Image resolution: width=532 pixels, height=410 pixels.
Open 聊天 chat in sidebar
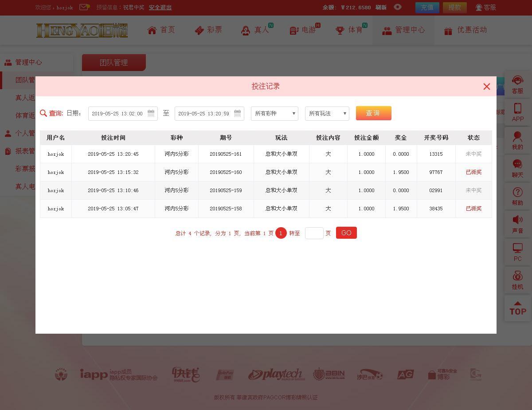click(517, 169)
